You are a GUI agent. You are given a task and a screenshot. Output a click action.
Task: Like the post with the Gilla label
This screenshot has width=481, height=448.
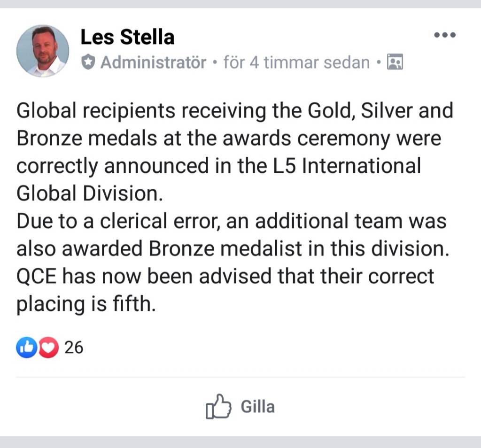click(258, 407)
